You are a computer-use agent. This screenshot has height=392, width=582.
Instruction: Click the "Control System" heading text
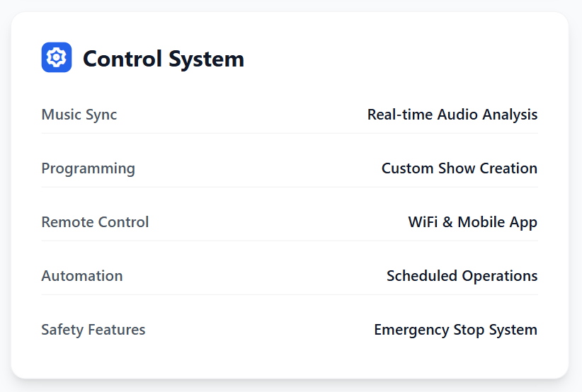[x=164, y=59]
